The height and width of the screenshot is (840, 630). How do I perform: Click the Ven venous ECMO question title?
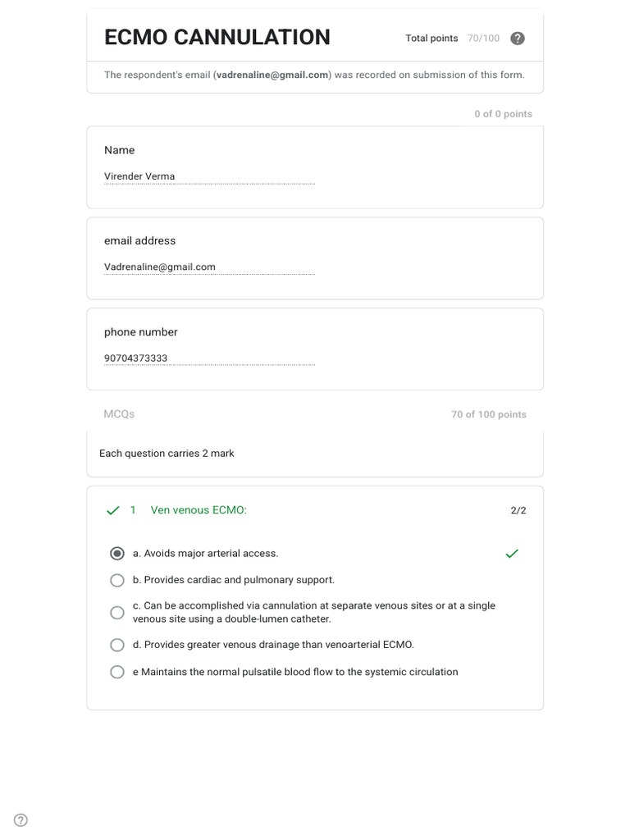(199, 510)
